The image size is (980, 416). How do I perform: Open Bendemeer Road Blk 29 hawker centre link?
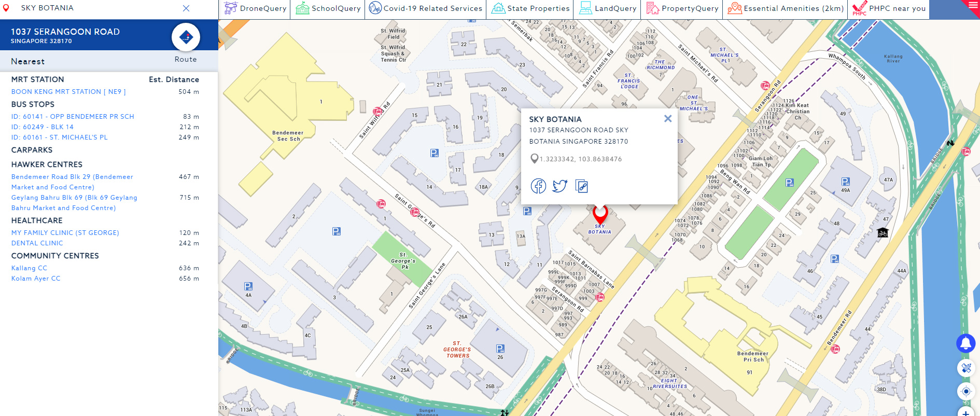pos(72,182)
